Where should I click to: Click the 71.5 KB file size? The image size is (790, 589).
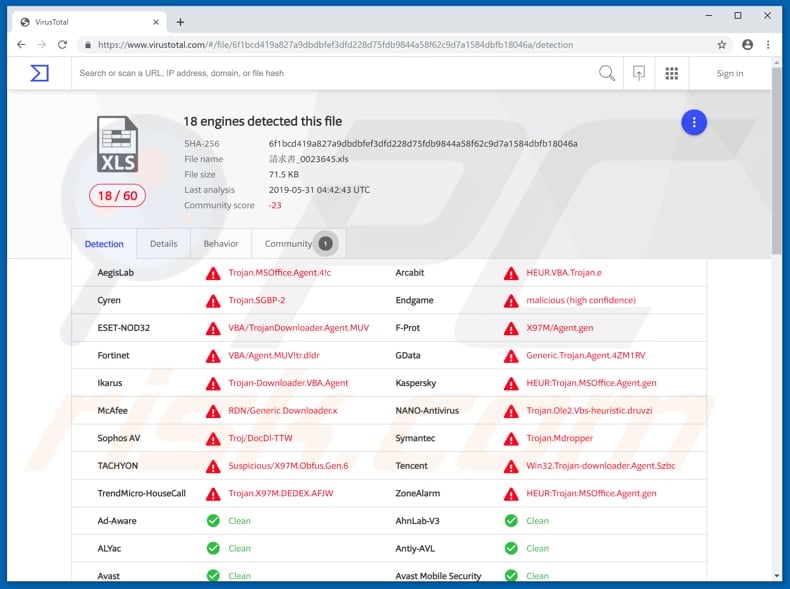coord(284,174)
